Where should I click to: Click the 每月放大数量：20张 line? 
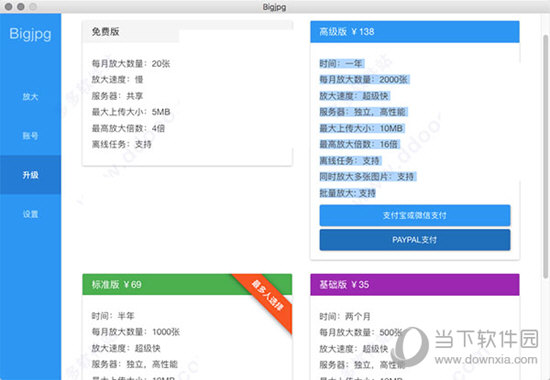click(x=131, y=64)
